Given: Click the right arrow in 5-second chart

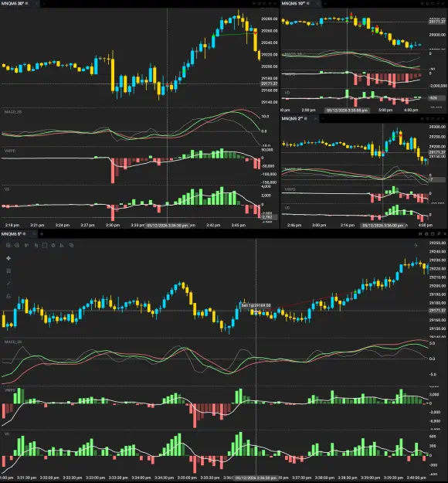Looking at the screenshot, I should point(416,245).
